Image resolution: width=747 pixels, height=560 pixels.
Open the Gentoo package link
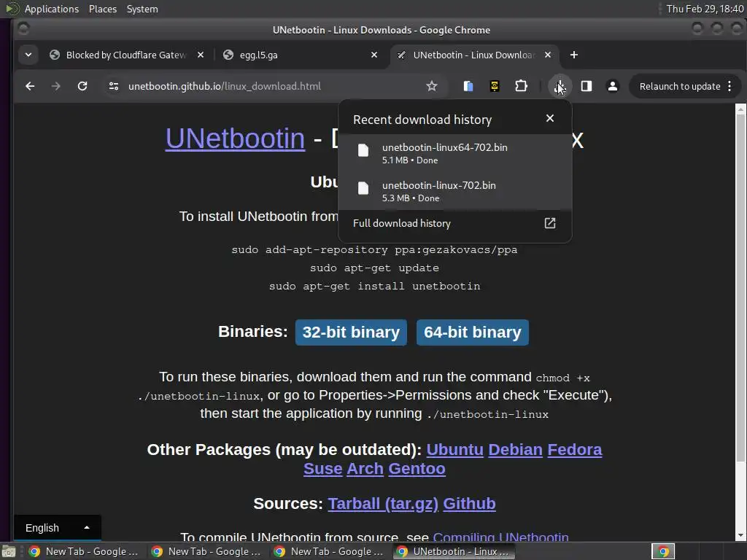417,469
